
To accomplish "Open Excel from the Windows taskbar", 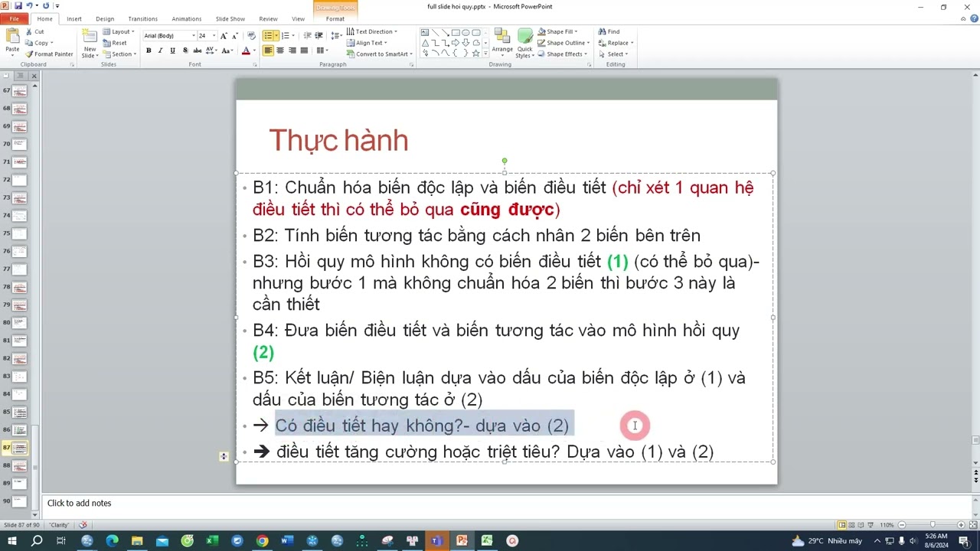I will coord(212,541).
